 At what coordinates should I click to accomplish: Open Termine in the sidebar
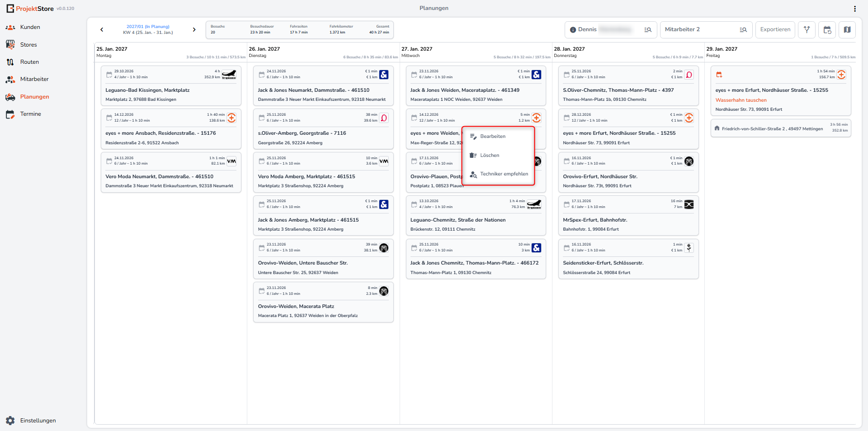point(30,114)
